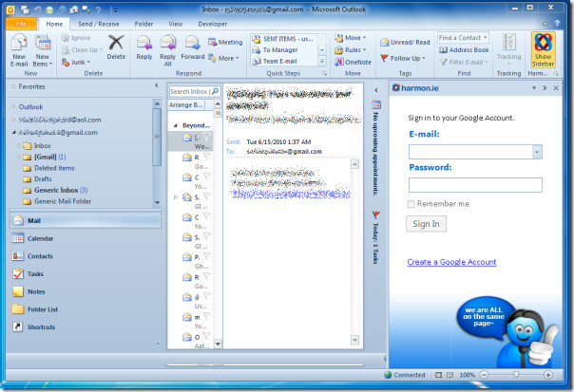Image resolution: width=574 pixels, height=392 pixels.
Task: Switch to the Send / Receive tab
Action: pyautogui.click(x=99, y=24)
